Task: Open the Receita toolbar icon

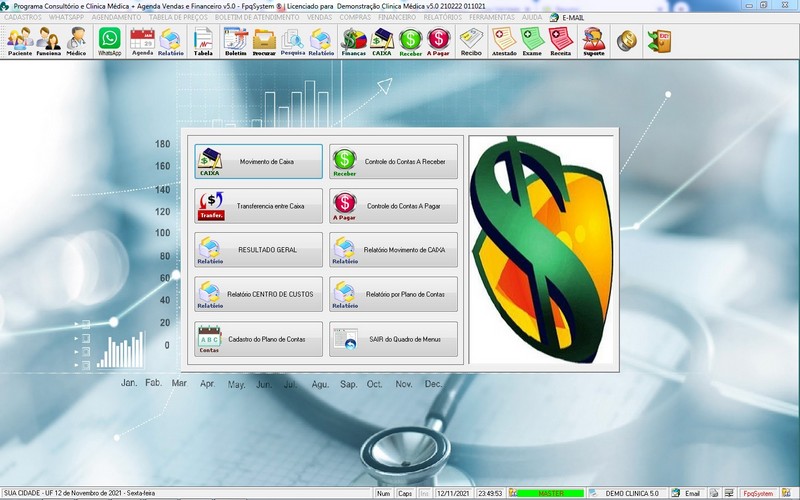Action: point(560,41)
